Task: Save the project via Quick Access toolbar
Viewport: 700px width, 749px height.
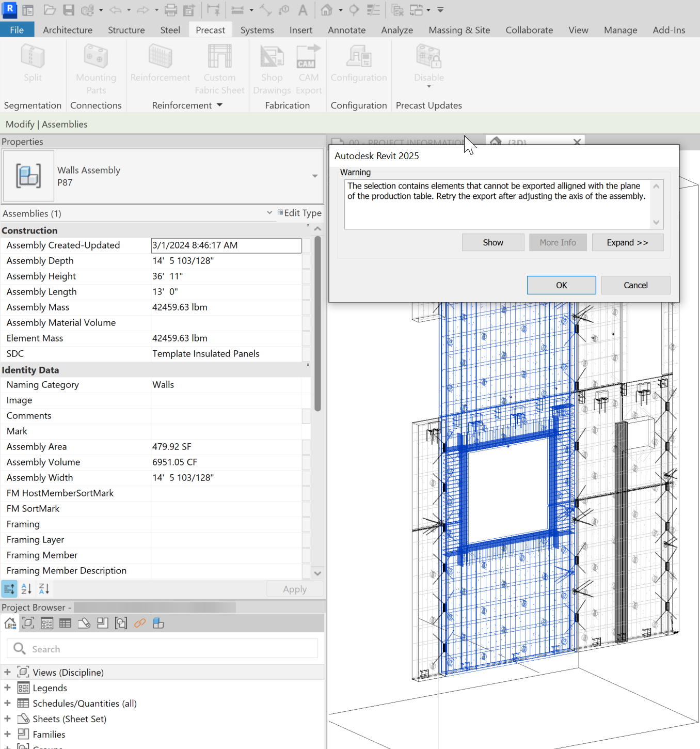Action: click(x=69, y=10)
